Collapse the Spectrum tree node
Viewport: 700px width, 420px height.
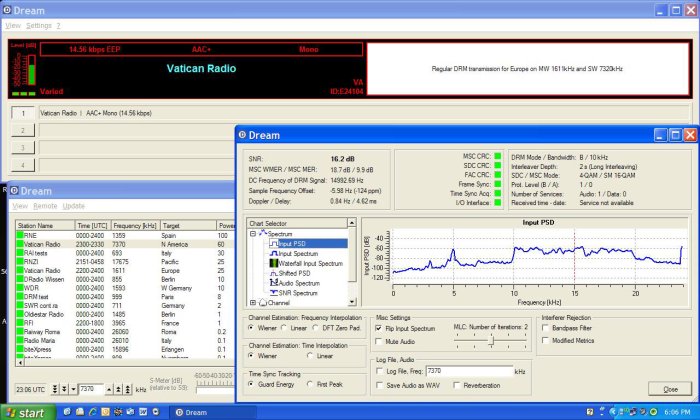[x=253, y=233]
